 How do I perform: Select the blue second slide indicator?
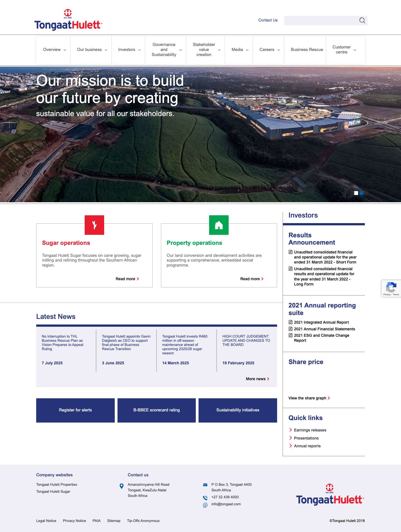(x=361, y=193)
